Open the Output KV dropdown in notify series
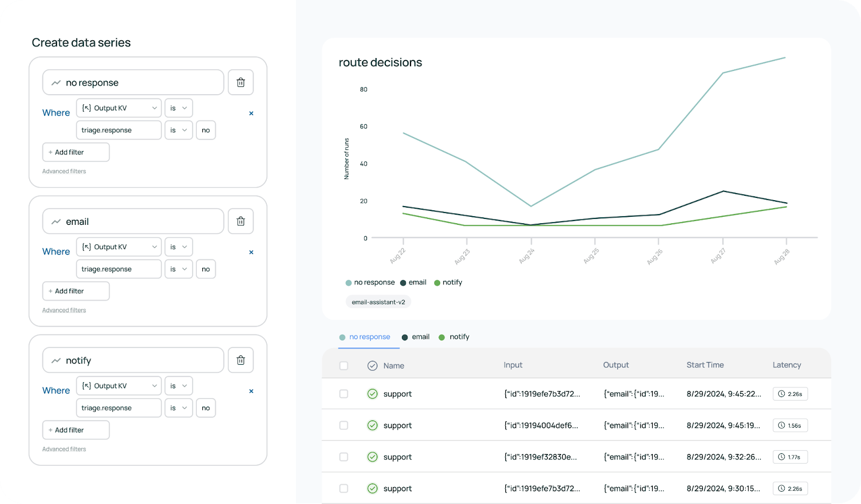This screenshot has width=861, height=504. pyautogui.click(x=119, y=386)
